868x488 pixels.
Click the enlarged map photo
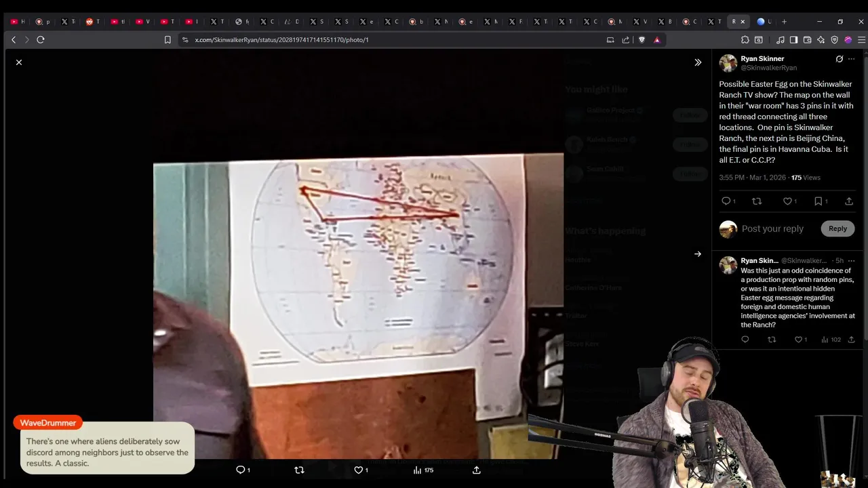tap(358, 306)
